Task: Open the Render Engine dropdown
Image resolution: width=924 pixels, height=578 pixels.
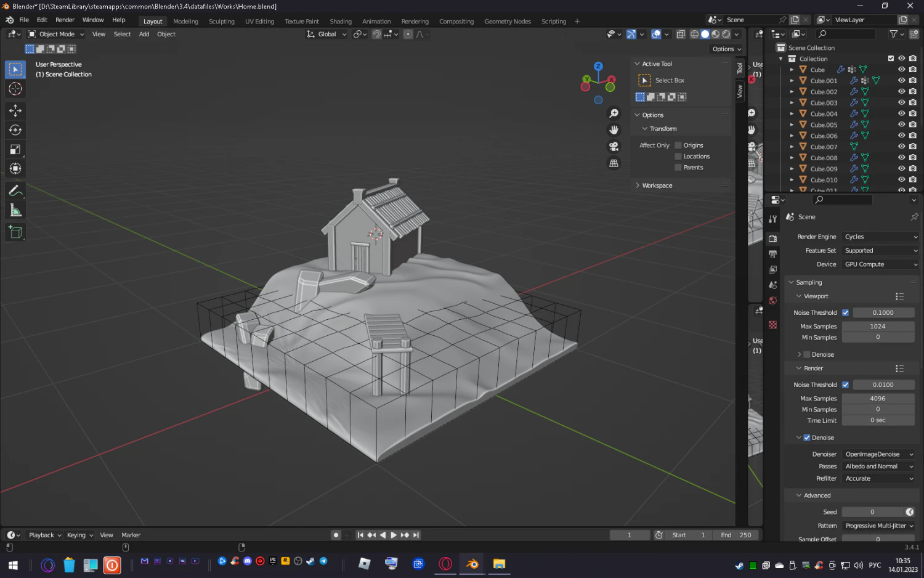Action: click(880, 237)
